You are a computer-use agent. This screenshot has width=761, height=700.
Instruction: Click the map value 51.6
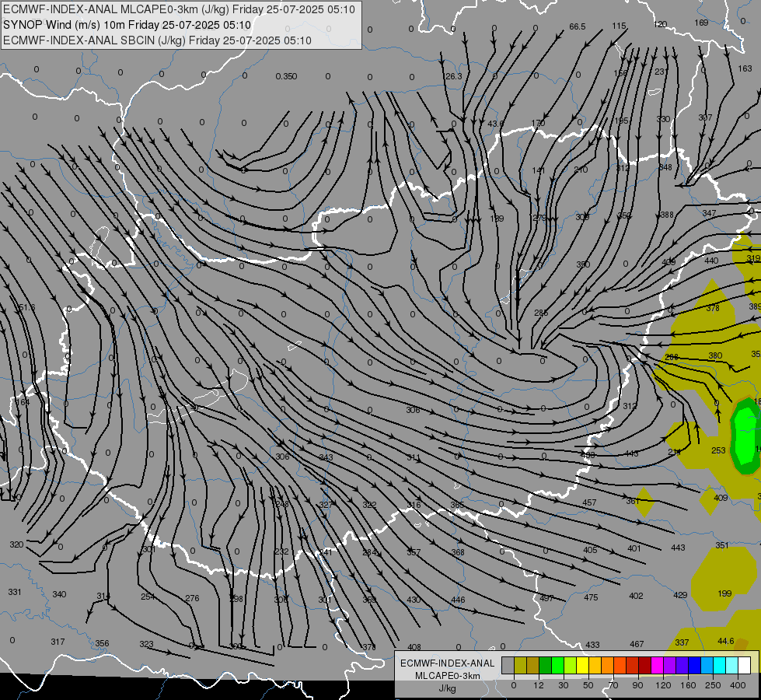tap(26, 307)
